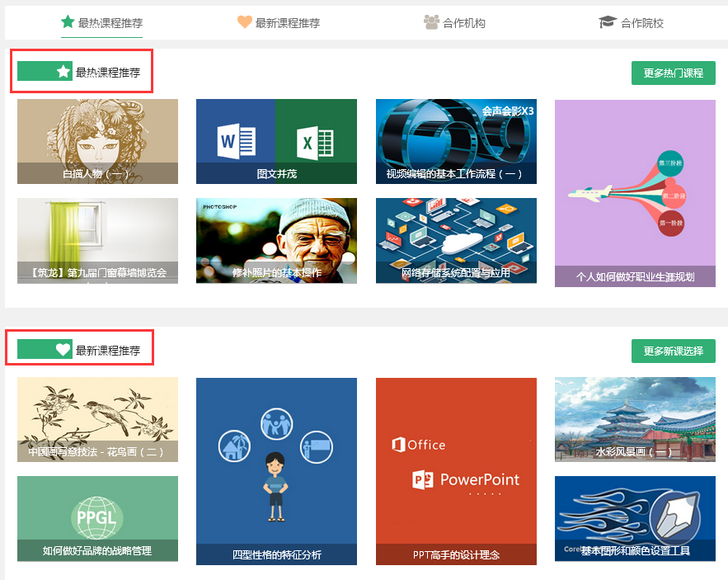This screenshot has width=728, height=580.
Task: Open 视频编辑的基本工作流程 course thumbnail
Action: 456,141
